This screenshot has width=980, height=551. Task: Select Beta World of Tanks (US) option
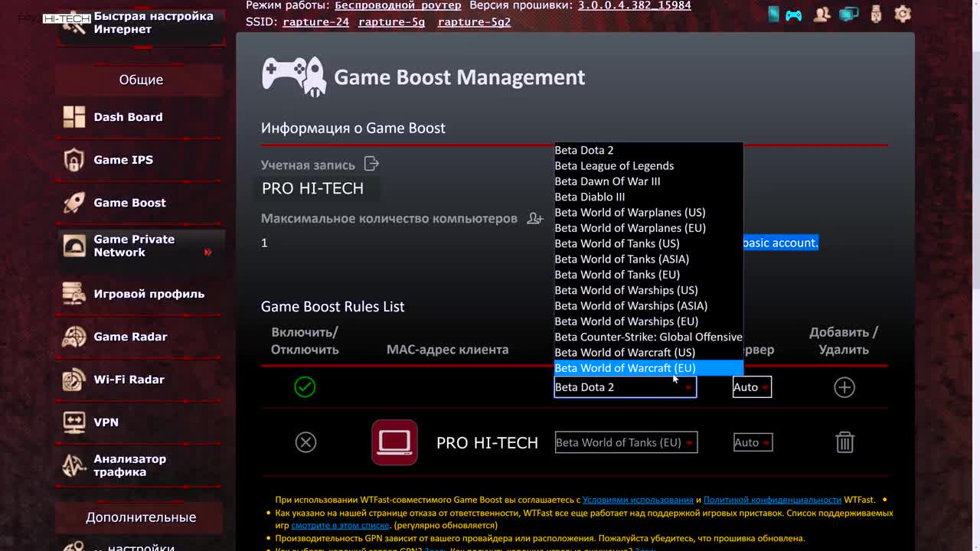(648, 243)
